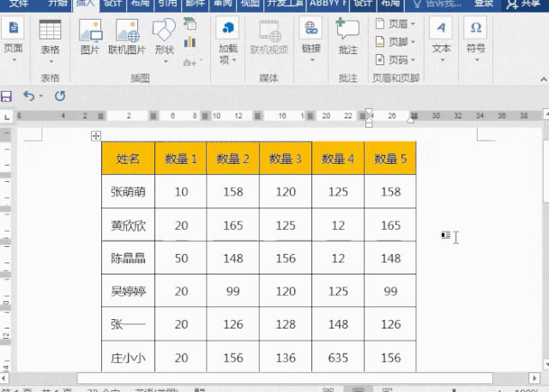Viewport: 549px width, 392px height.
Task: Click the 数量 5 header cell
Action: pyautogui.click(x=390, y=159)
